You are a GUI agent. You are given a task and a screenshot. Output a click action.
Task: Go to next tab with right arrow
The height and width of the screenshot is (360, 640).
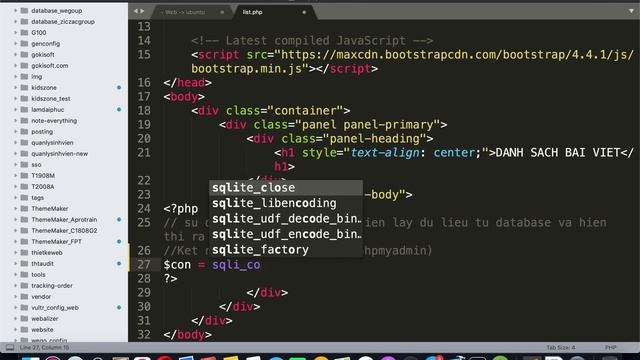[x=142, y=11]
